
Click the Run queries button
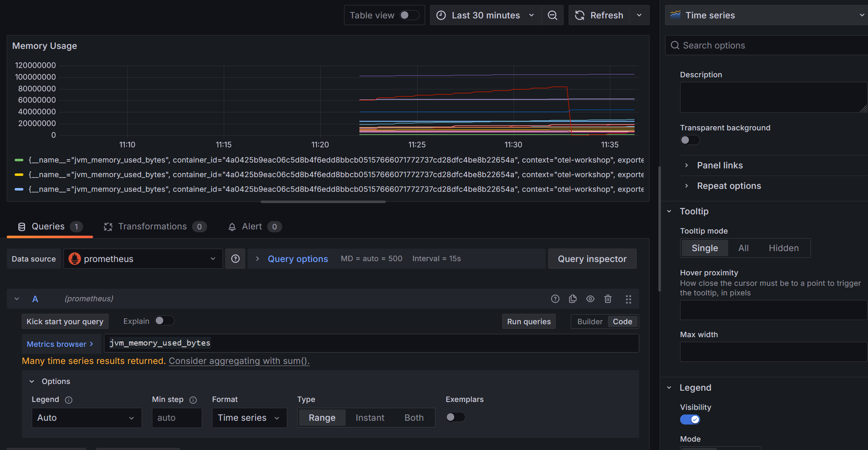[x=529, y=321]
